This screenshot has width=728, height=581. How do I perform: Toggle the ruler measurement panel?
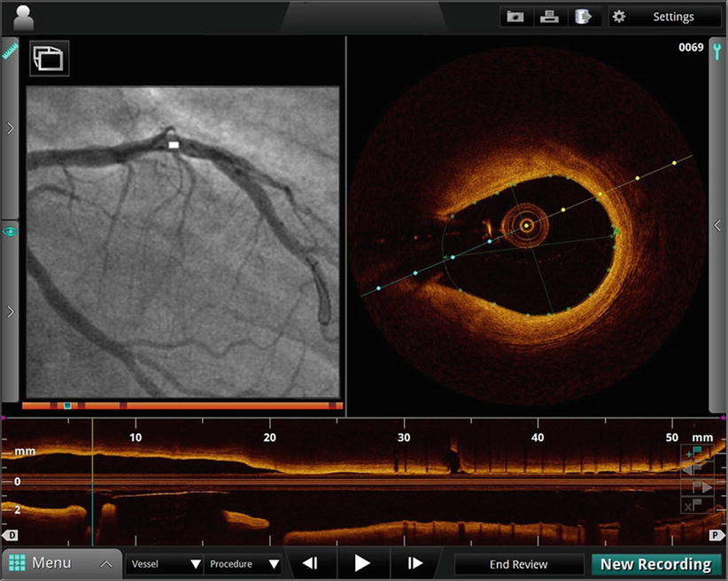tap(10, 52)
